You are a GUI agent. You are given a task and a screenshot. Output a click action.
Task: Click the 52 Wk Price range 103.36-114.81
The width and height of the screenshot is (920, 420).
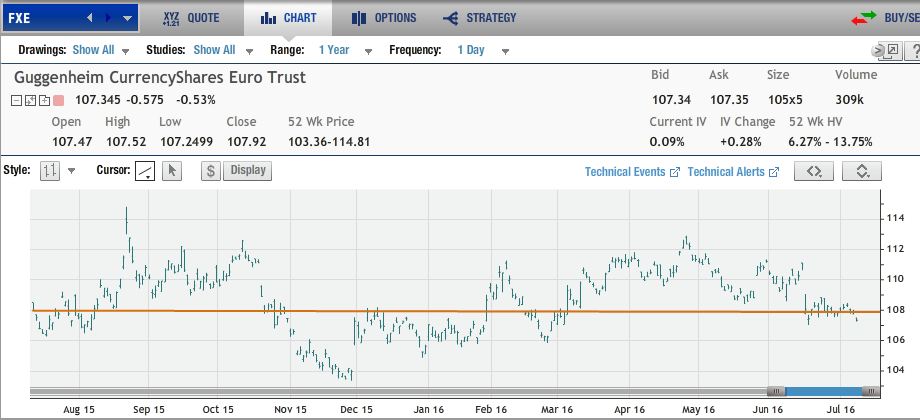pos(329,142)
